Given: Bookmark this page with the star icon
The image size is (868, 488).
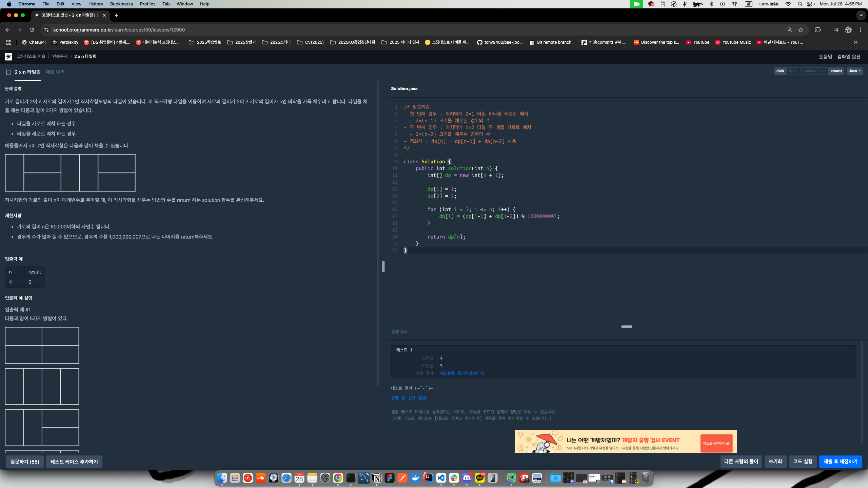Looking at the screenshot, I should [x=801, y=30].
